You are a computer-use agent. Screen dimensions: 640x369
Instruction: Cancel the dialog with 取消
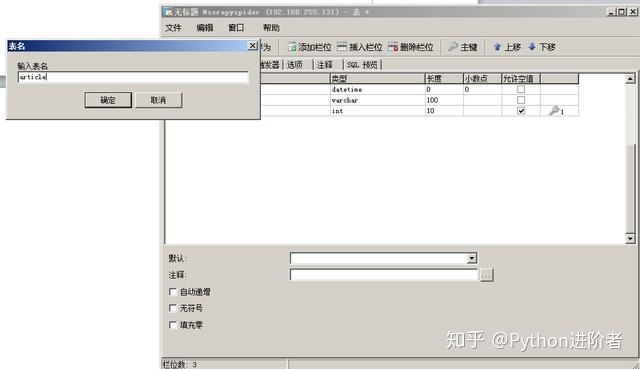point(158,100)
